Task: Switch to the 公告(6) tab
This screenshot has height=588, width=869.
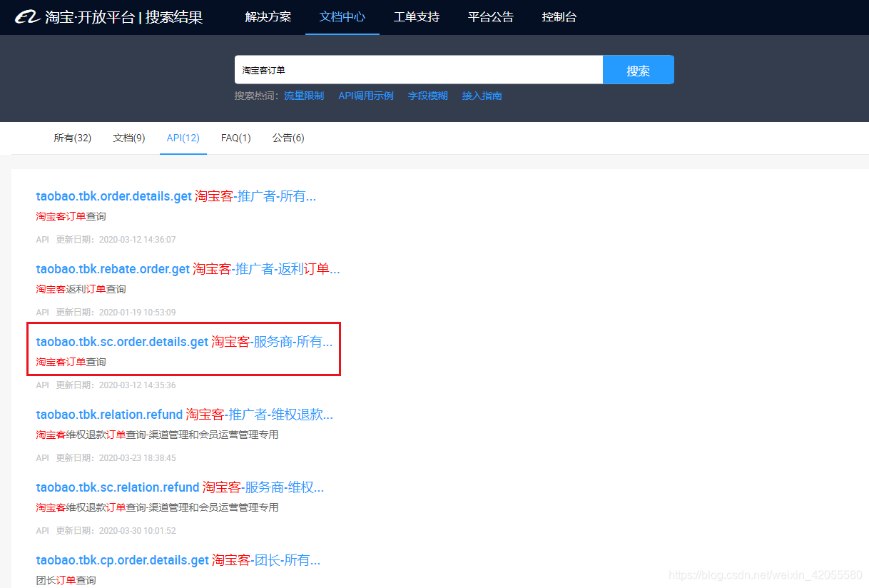Action: (x=288, y=138)
